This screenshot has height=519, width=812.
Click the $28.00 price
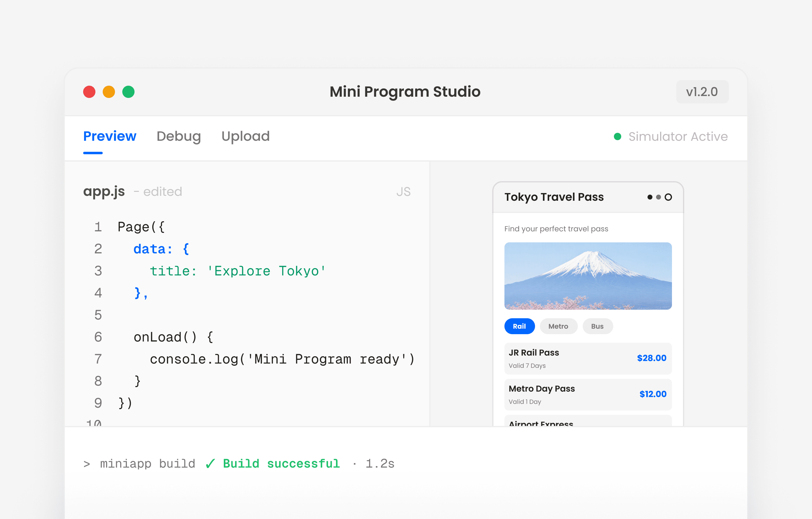pyautogui.click(x=651, y=358)
